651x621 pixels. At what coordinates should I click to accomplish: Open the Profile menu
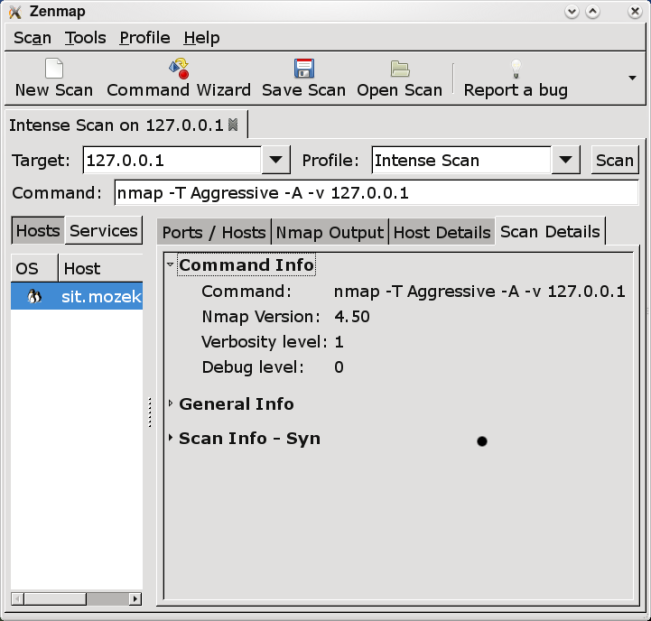(x=145, y=38)
